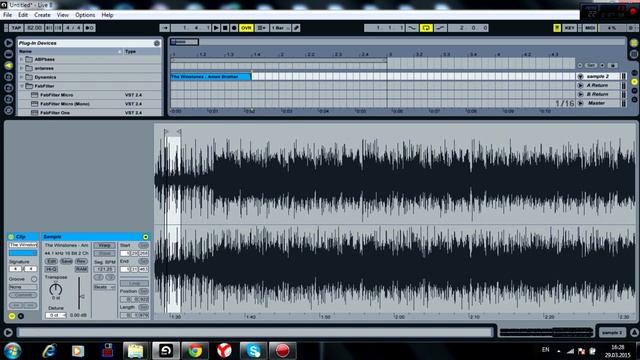This screenshot has width=640, height=360.
Task: Click the sample Edit button
Action: (x=51, y=261)
